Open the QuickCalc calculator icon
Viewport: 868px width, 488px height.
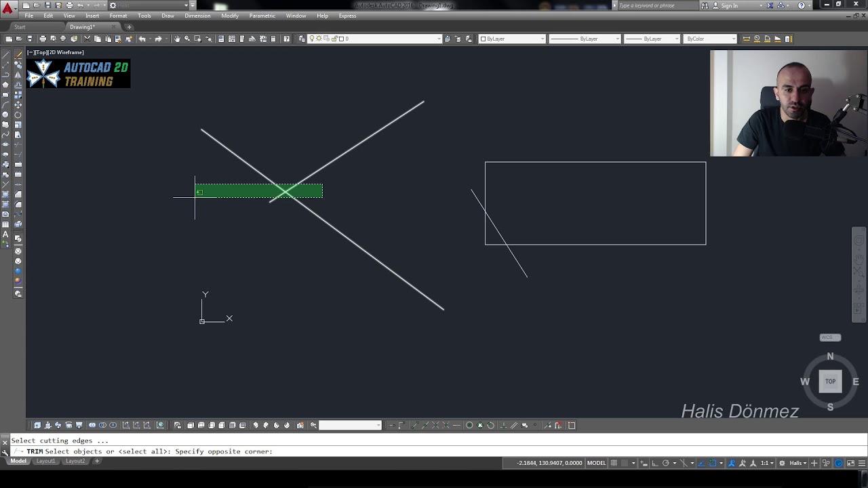click(x=273, y=39)
